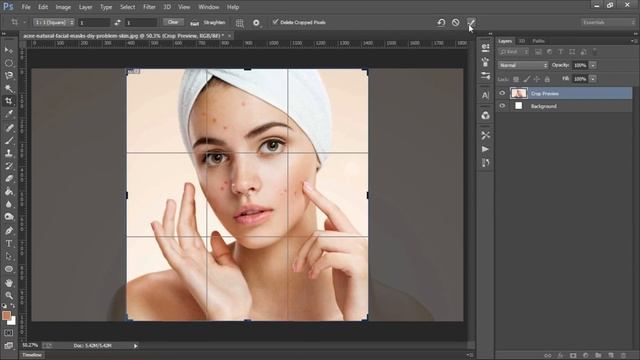This screenshot has width=640, height=360.
Task: Open layer filter Kind dropdown
Action: (x=514, y=52)
